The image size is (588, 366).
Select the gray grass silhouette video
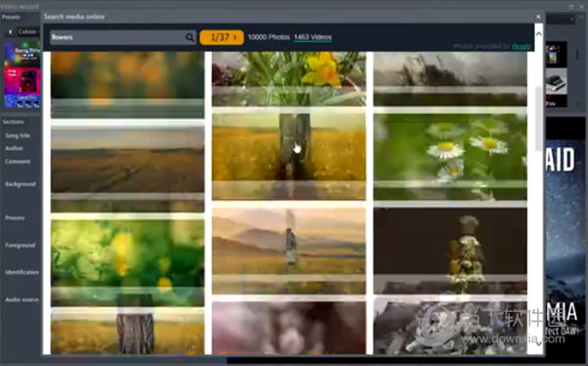[450, 78]
